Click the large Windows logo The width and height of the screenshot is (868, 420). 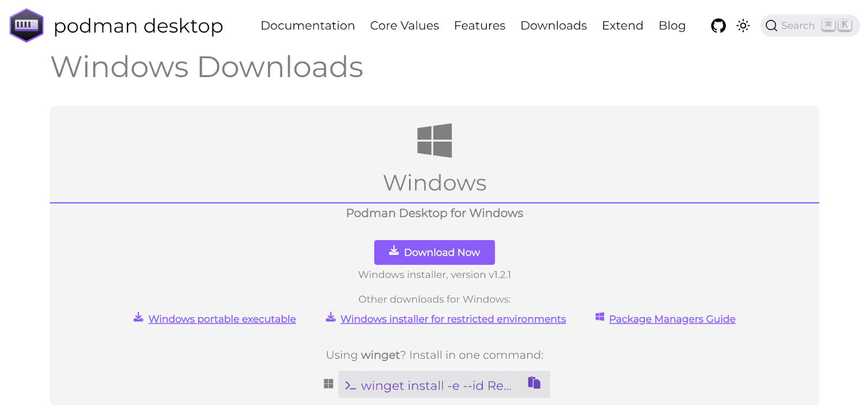(435, 141)
